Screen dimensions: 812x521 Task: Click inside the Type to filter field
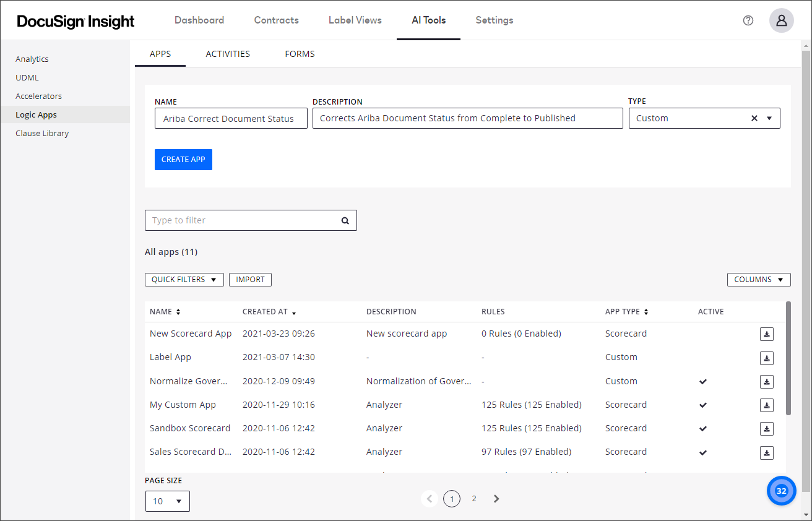pos(235,220)
